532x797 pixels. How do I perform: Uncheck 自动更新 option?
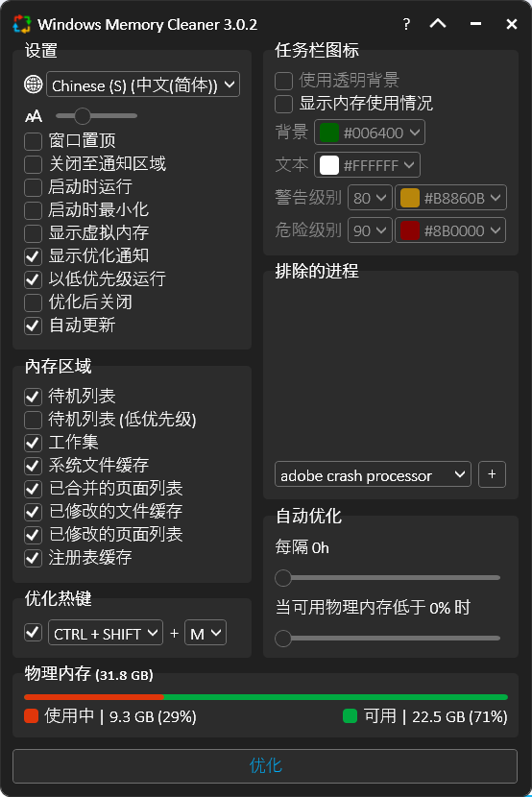point(33,326)
